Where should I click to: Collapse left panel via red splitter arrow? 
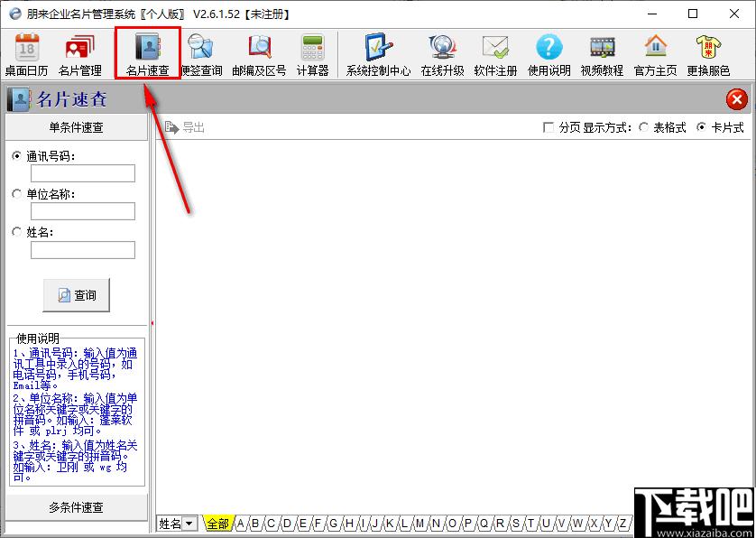tap(152, 323)
